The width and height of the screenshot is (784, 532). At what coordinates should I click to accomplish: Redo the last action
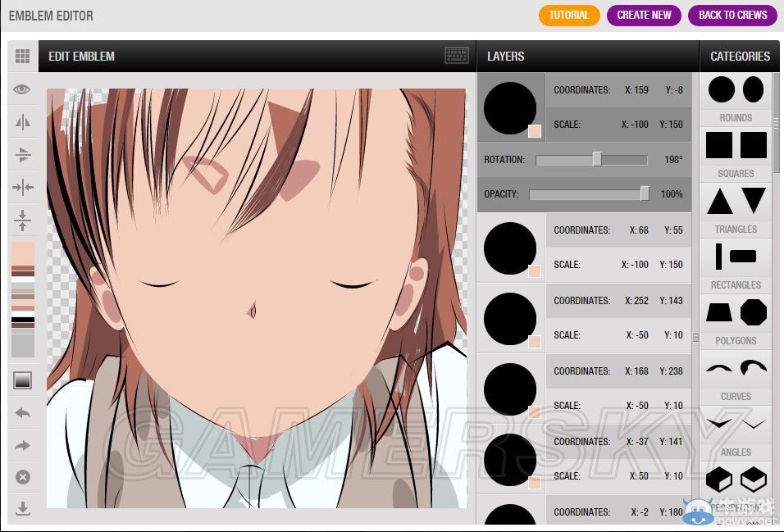point(22,445)
